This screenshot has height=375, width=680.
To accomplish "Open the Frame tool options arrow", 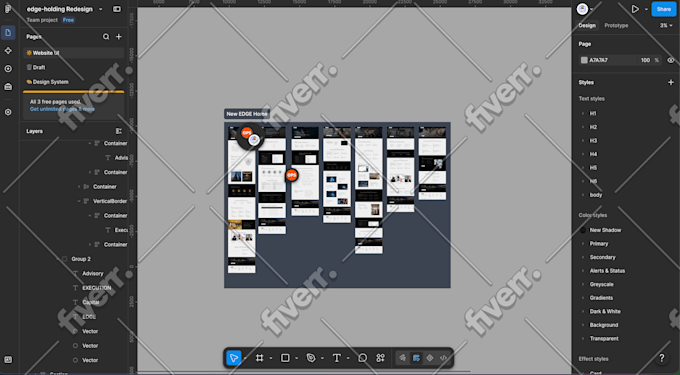I will pos(271,358).
